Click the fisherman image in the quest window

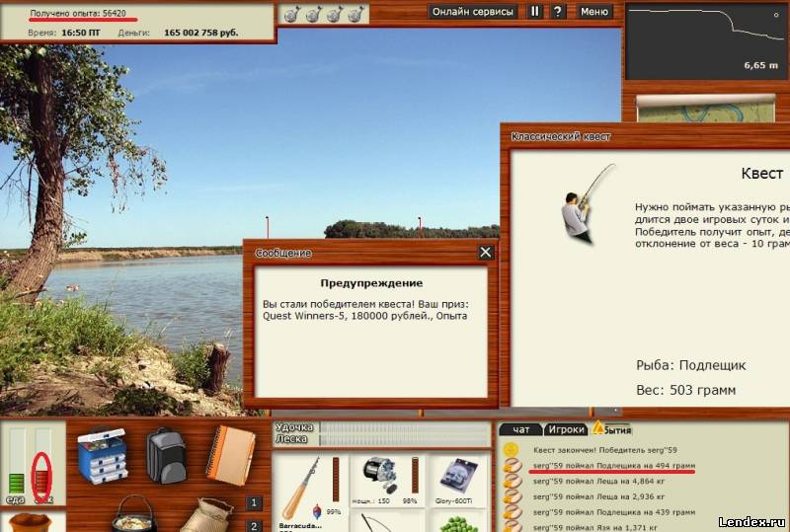[587, 204]
